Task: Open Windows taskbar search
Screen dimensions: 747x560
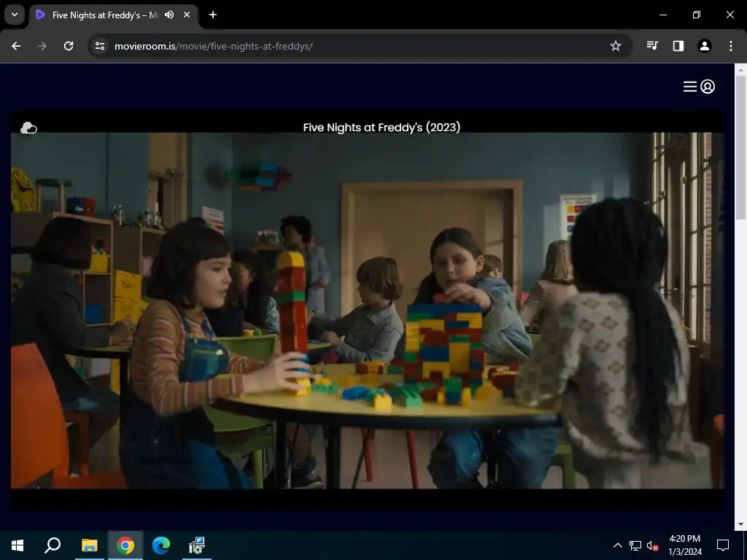Action: 53,545
